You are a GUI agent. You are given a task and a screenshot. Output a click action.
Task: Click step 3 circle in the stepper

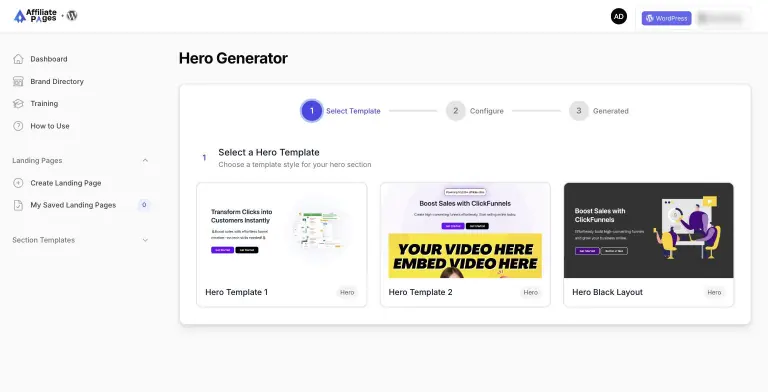pos(578,111)
